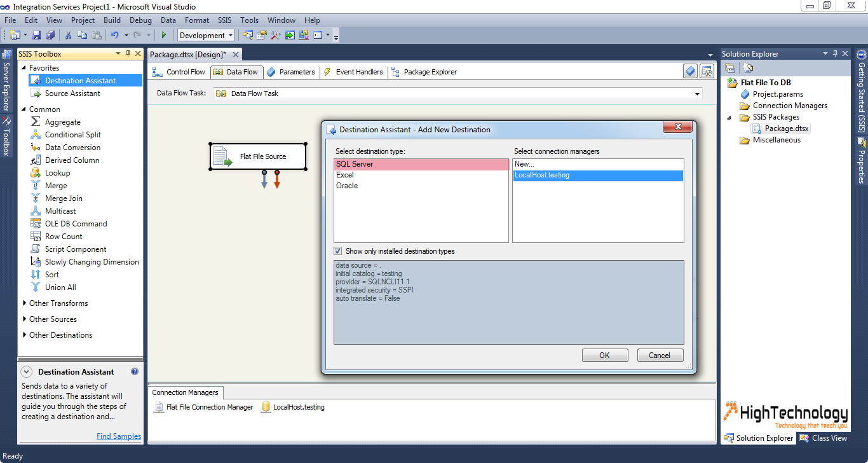
Task: Click the Copy toolbar icon
Action: (x=83, y=35)
